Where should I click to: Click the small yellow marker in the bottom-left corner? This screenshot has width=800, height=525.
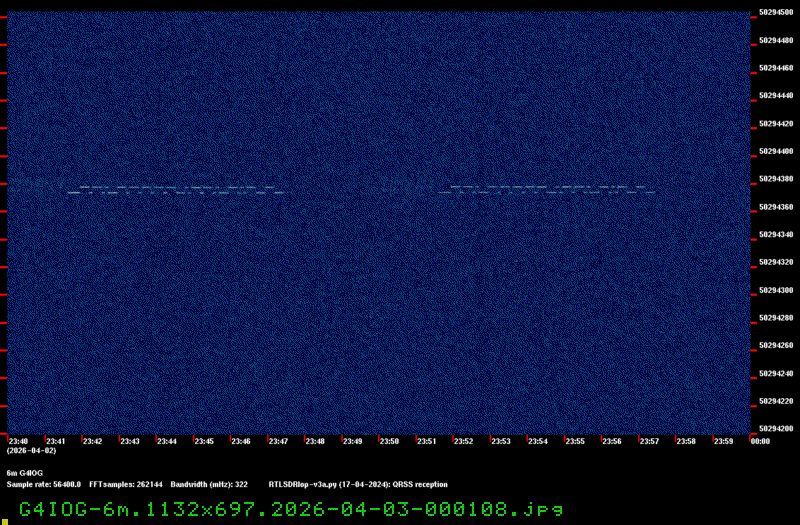click(x=5, y=522)
